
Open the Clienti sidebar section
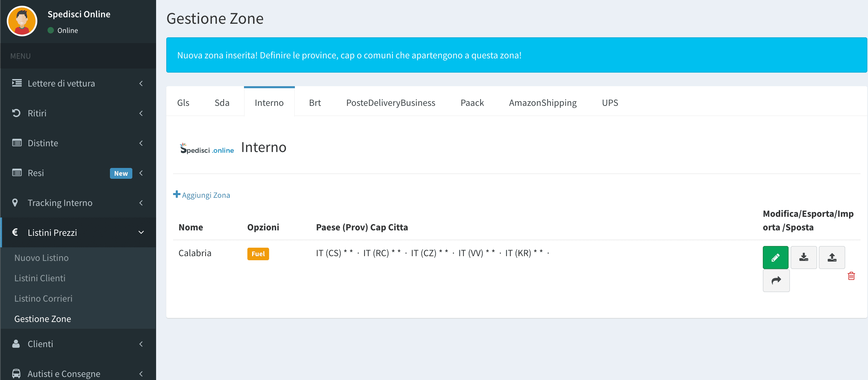pyautogui.click(x=78, y=344)
